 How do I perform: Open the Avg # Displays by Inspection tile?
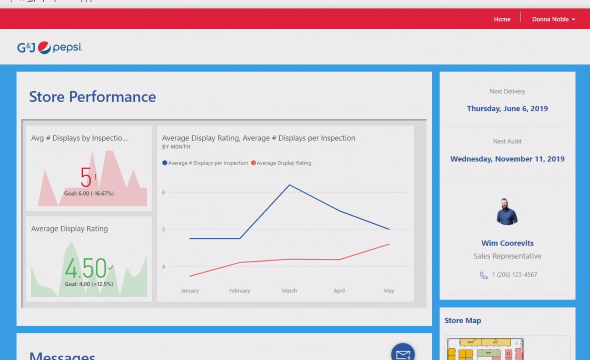coord(89,168)
